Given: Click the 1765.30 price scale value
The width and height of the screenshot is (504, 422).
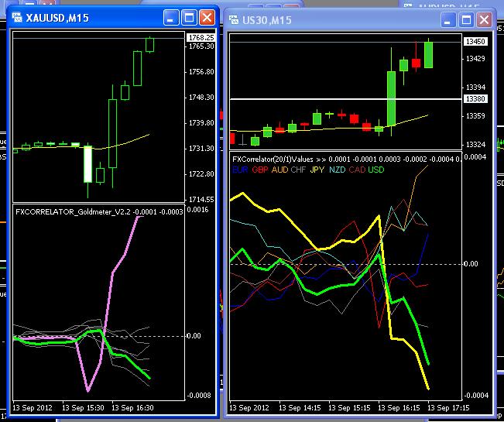Looking at the screenshot, I should tap(201, 46).
